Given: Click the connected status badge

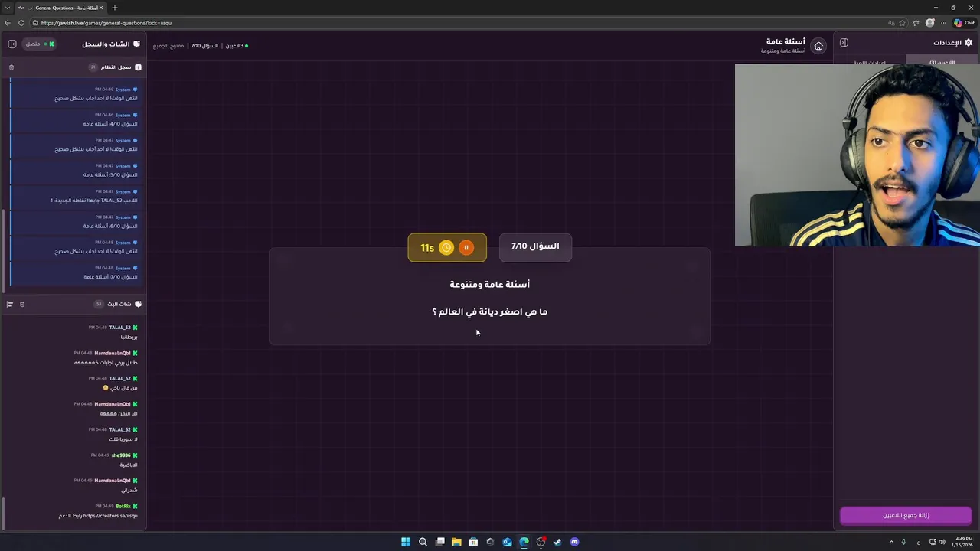Looking at the screenshot, I should click(x=39, y=44).
